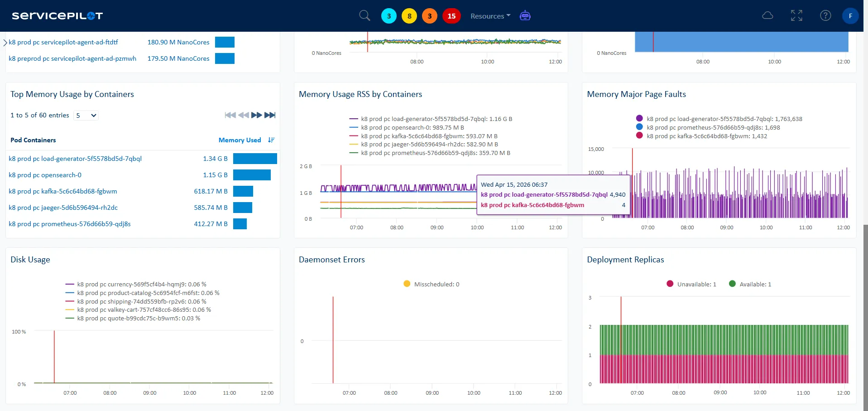Click the fullscreen expand icon in header
868x411 pixels.
click(x=796, y=15)
